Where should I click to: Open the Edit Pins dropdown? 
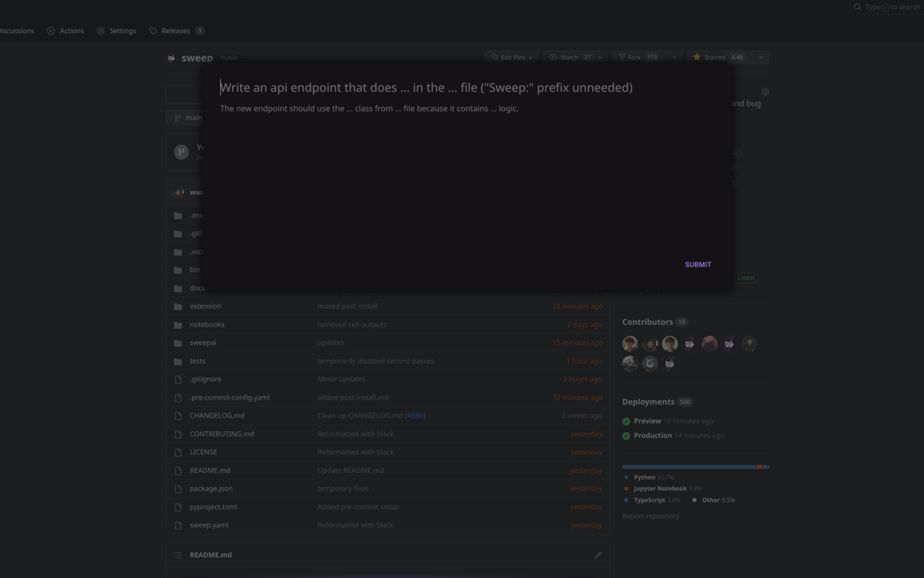coord(512,57)
